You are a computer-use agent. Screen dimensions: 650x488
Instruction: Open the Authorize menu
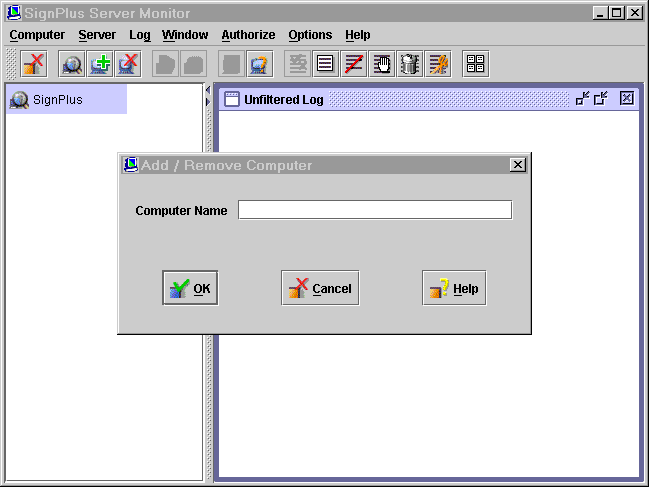point(248,35)
